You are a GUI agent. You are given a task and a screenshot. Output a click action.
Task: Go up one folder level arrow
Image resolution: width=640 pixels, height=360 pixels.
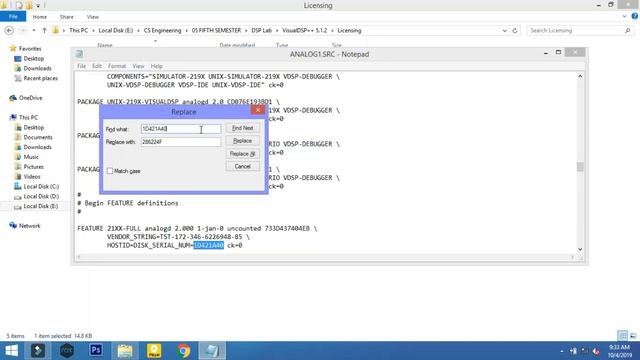pos(44,31)
